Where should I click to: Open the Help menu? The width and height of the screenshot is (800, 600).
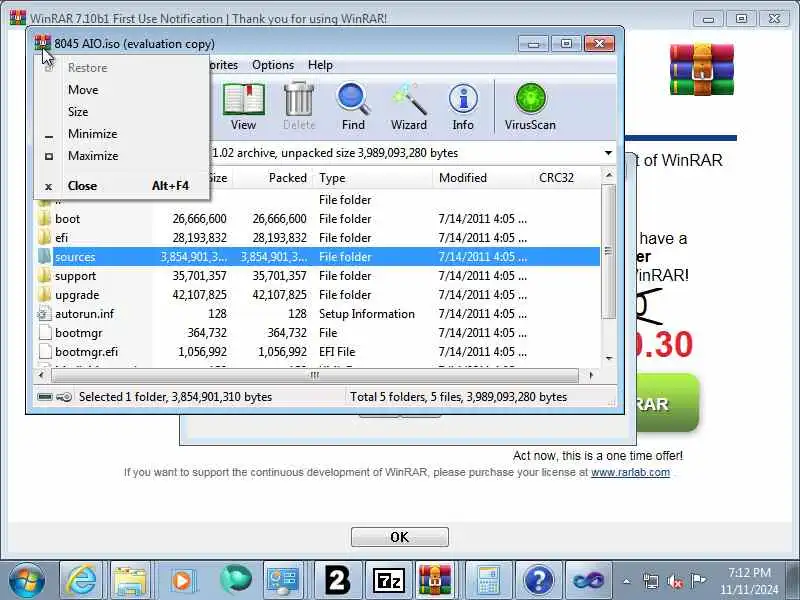(320, 65)
